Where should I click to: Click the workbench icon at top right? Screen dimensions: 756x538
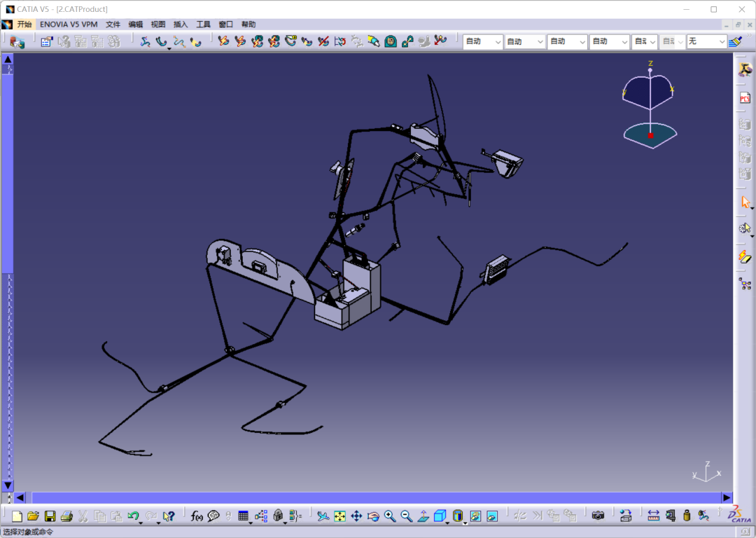coord(745,69)
